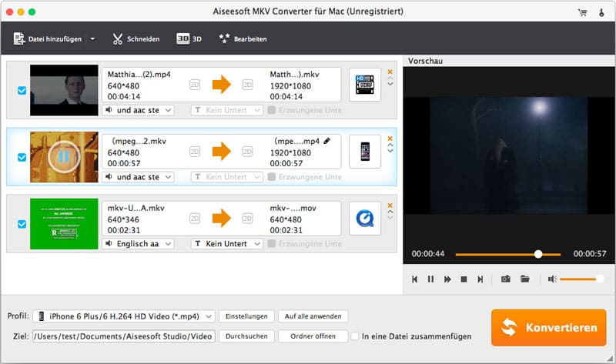Toggle source 2D icon for (mpeg...2.mkv
Screen dimensions: 616x364
point(195,152)
